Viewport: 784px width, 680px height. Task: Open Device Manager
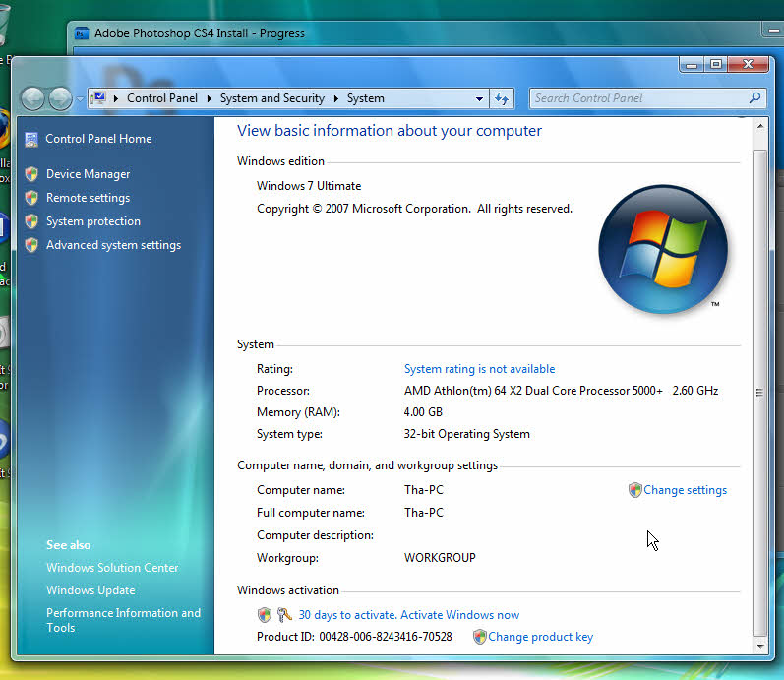88,174
